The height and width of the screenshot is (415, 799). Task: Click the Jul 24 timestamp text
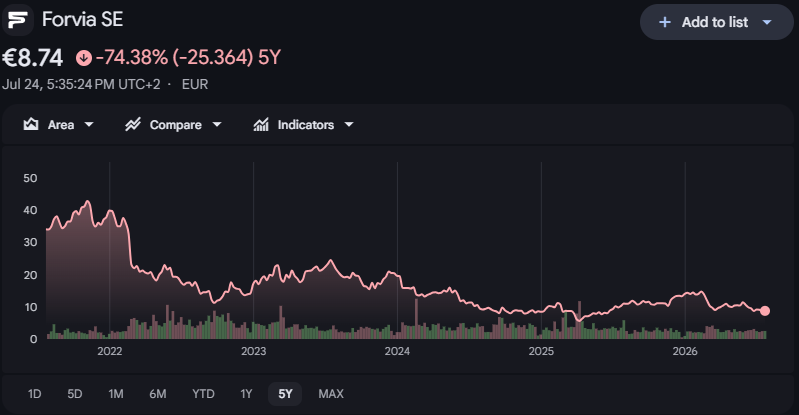[x=81, y=84]
